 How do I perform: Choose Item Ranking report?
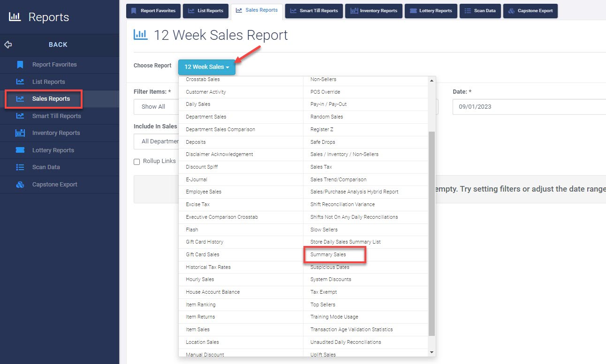tap(201, 305)
